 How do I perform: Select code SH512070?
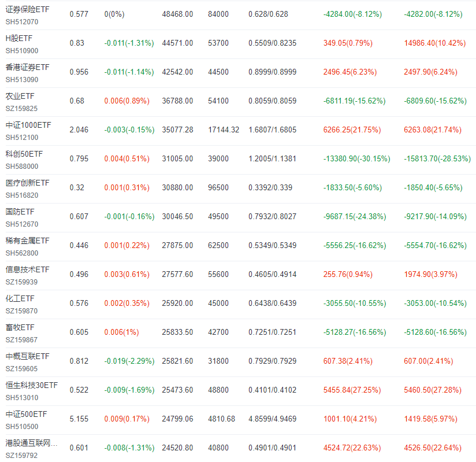click(22, 22)
